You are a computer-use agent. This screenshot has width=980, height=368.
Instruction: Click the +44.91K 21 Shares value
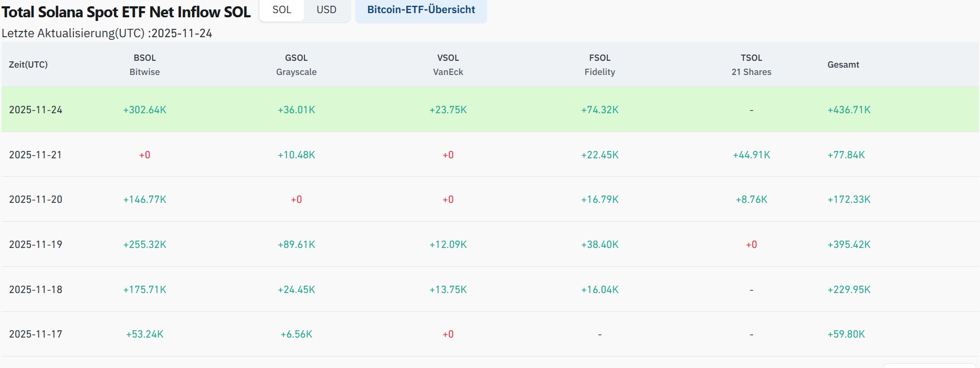point(752,155)
